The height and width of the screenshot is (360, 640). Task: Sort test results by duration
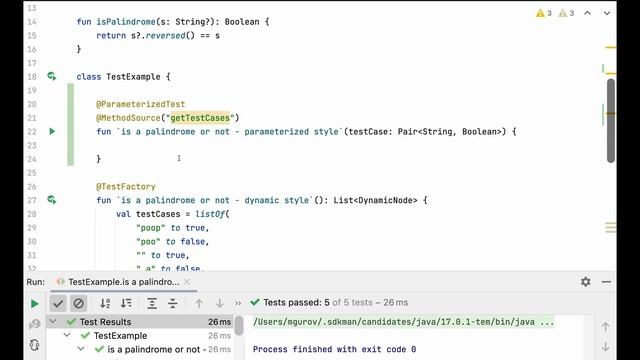pos(126,303)
